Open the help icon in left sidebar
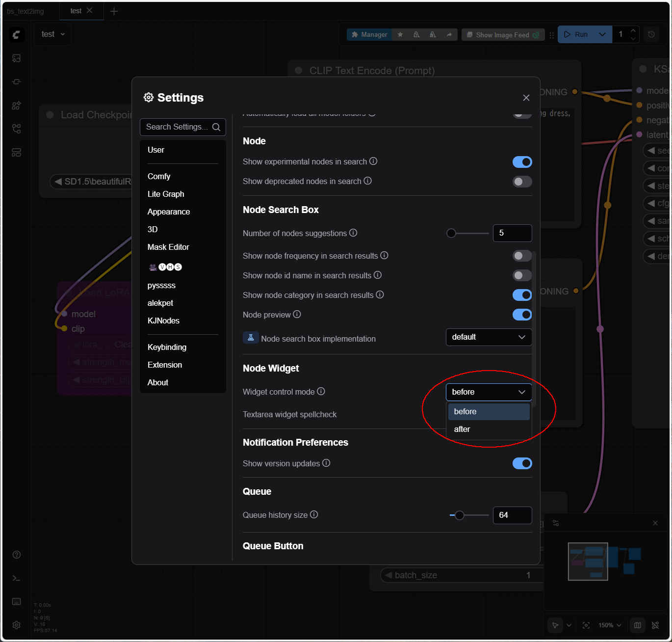This screenshot has width=672, height=642. point(16,555)
